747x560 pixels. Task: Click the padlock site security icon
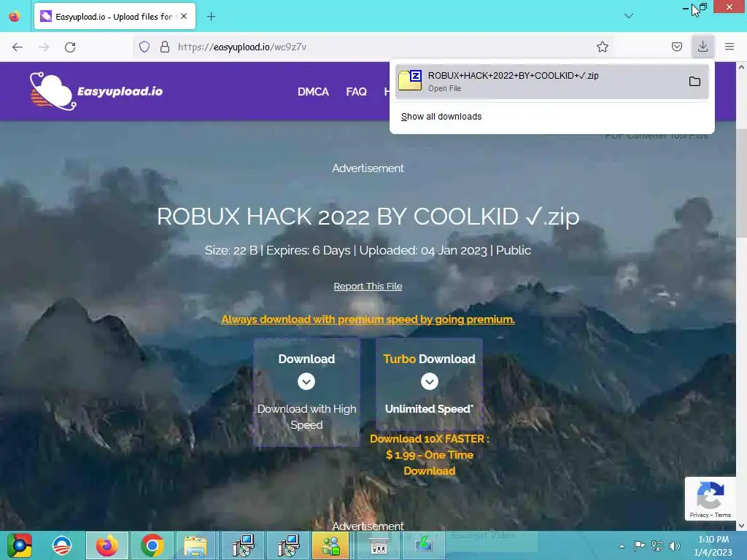pos(165,47)
